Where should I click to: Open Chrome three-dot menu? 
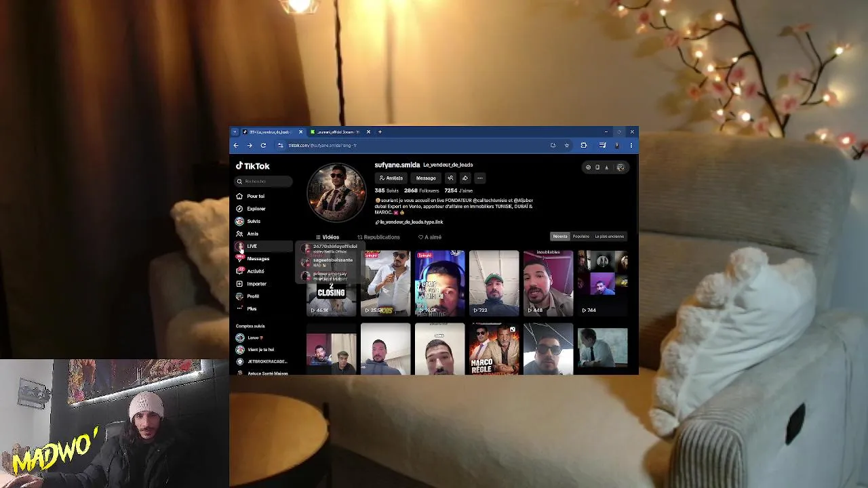coord(631,145)
